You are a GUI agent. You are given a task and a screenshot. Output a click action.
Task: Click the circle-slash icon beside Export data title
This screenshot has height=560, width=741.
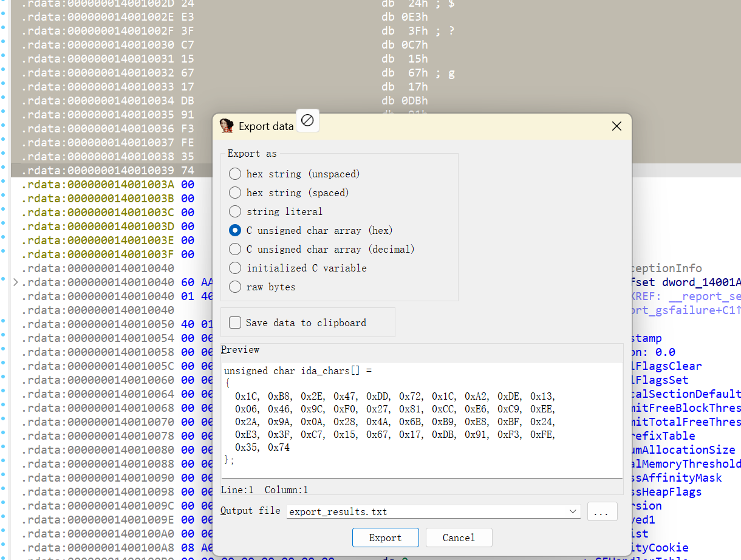coord(307,120)
